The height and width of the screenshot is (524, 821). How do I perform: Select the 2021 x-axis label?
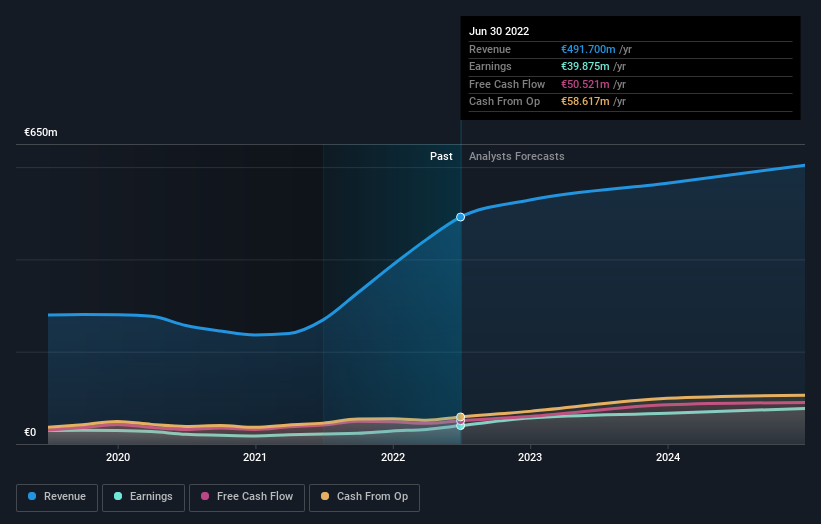point(255,457)
